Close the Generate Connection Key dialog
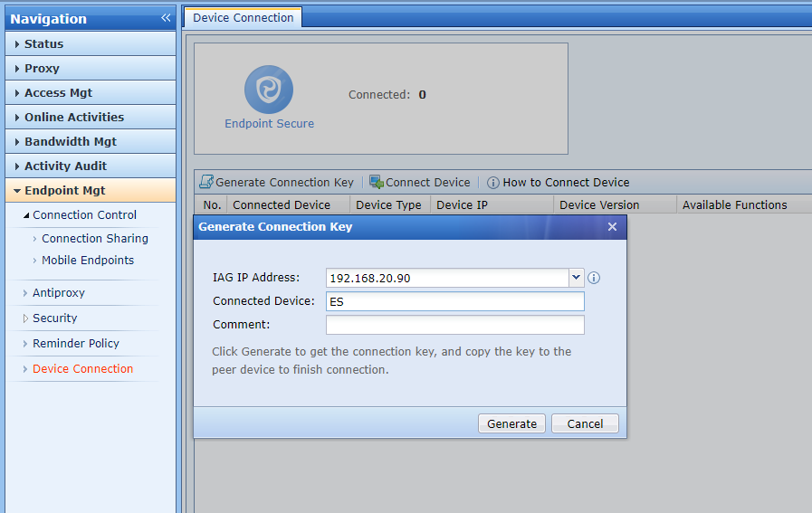Screen dimensions: 812x513 (x=612, y=227)
